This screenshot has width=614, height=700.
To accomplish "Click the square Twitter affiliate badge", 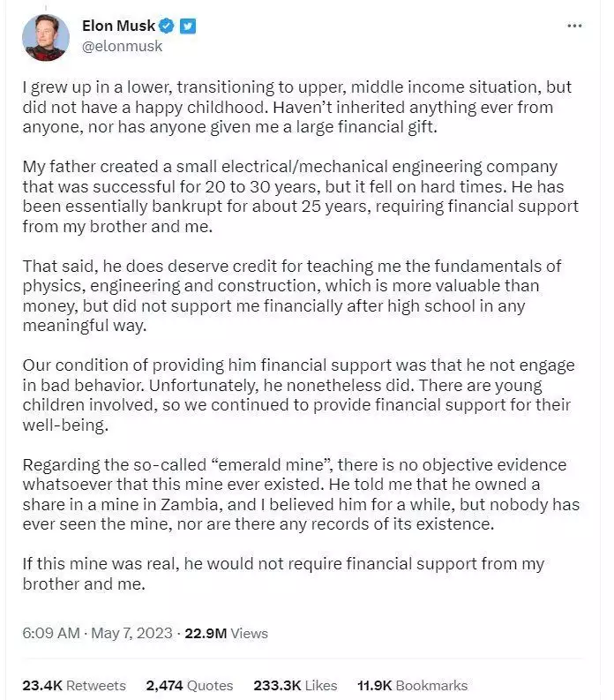I will coord(188,26).
